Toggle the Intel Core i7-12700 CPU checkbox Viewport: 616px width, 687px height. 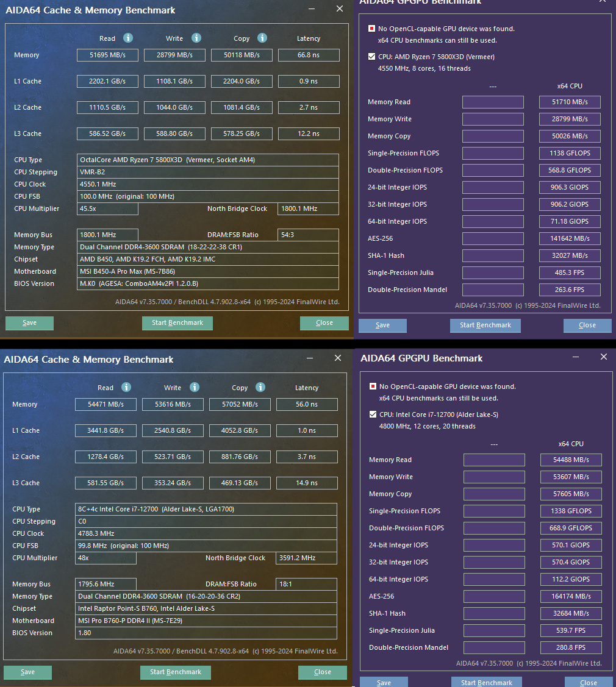[x=373, y=415]
